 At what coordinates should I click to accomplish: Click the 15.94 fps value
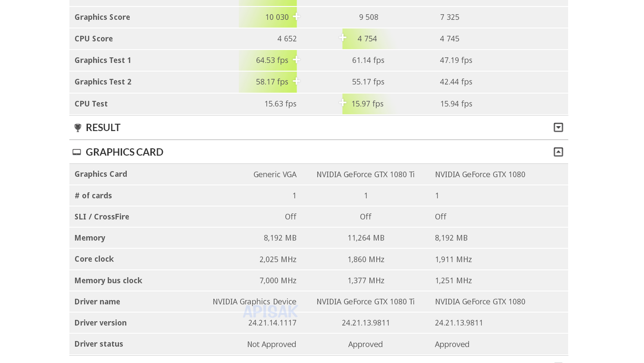point(456,104)
